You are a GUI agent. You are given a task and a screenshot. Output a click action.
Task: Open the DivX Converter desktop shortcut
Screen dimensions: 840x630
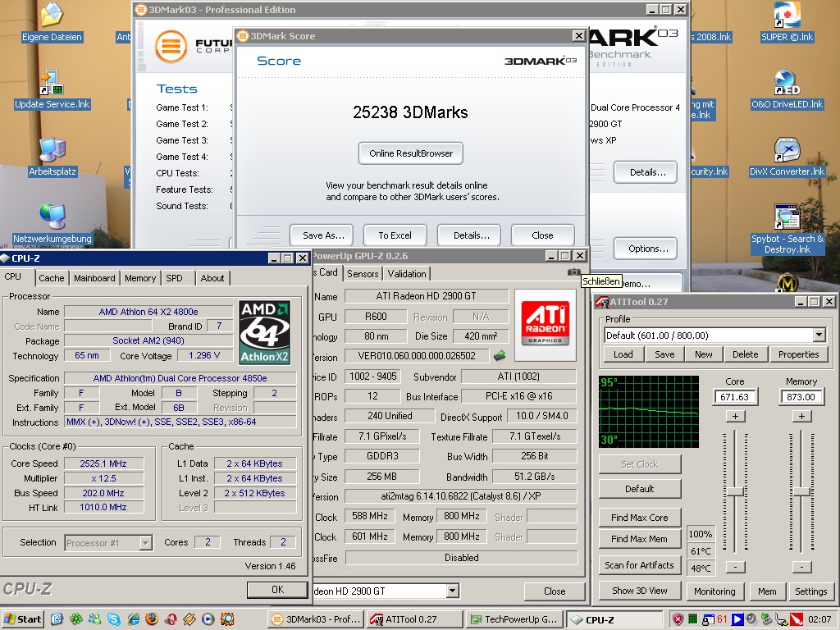pyautogui.click(x=787, y=150)
